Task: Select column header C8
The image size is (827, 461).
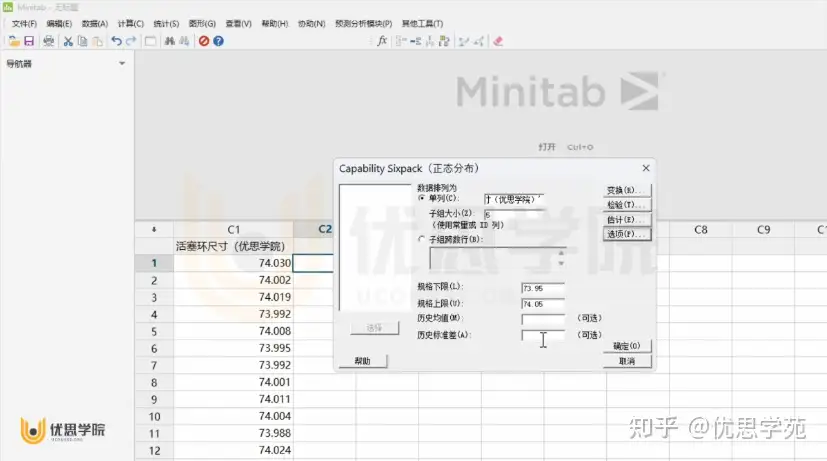Action: (700, 229)
